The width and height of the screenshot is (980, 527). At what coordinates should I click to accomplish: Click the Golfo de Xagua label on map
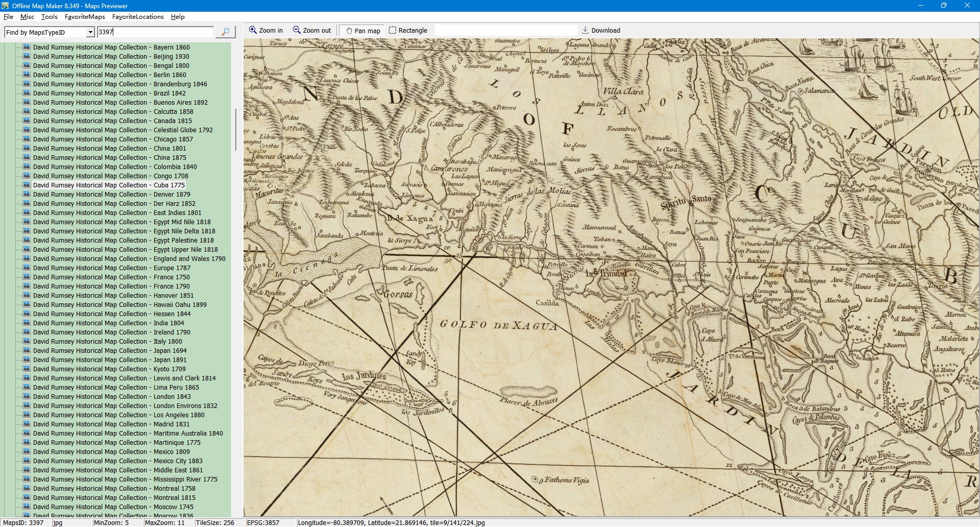499,325
